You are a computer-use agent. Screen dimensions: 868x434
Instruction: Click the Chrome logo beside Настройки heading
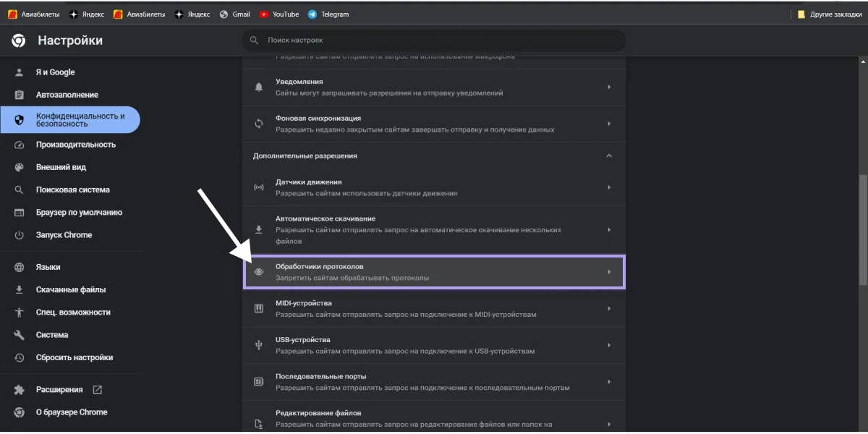[x=20, y=41]
